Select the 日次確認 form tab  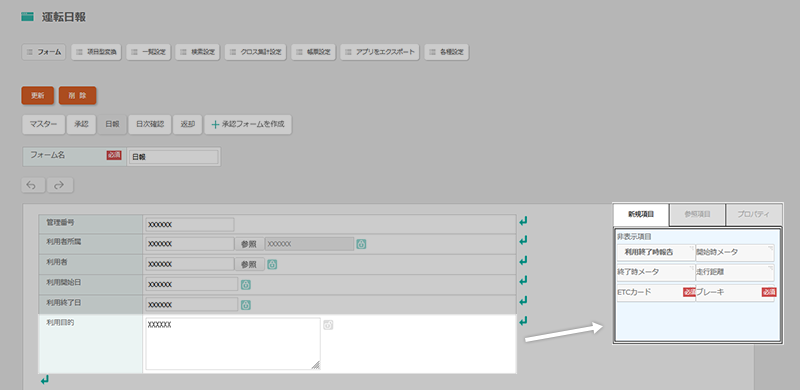(150, 124)
